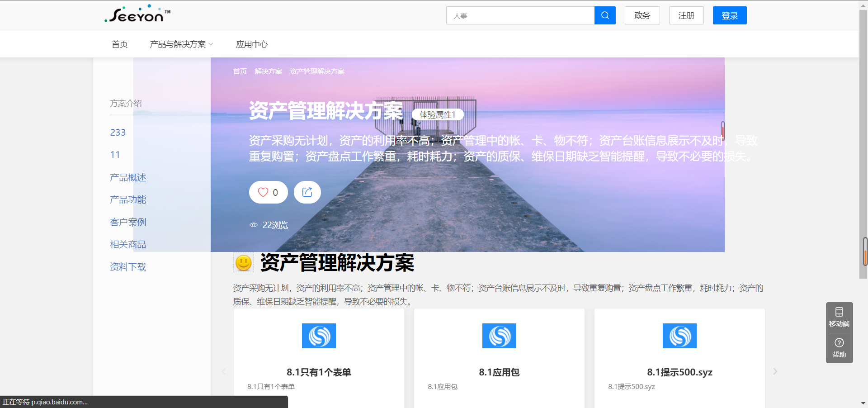The image size is (868, 408).
Task: Jump to 客户案例 section
Action: [128, 222]
